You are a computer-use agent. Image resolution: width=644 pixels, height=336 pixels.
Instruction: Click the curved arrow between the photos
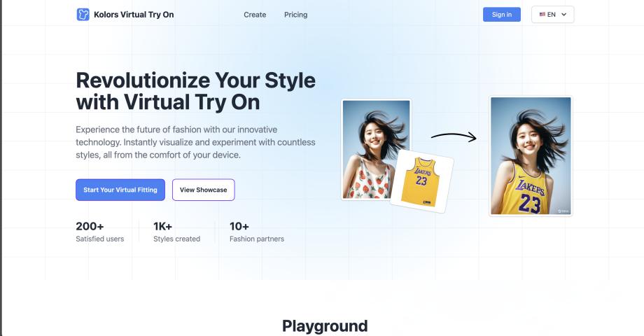[453, 136]
